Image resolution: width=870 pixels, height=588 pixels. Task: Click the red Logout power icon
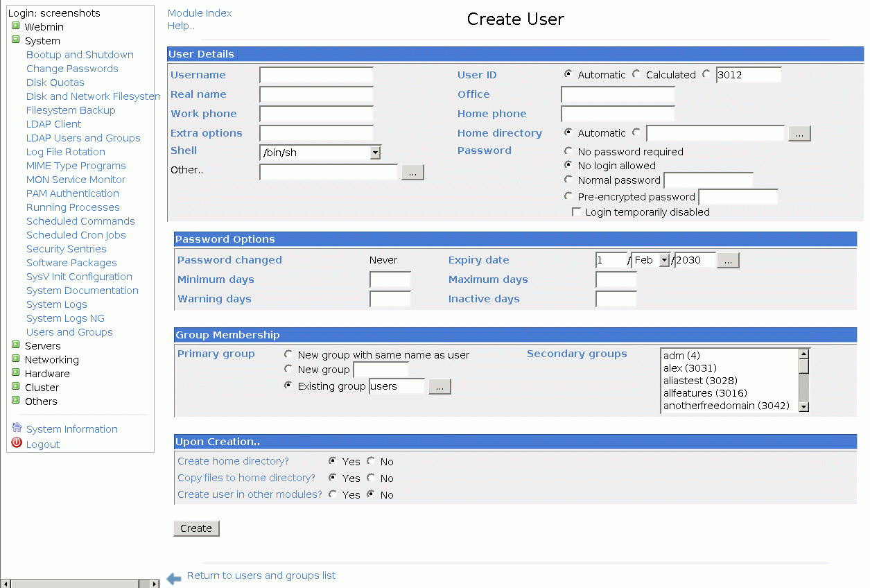click(x=17, y=443)
